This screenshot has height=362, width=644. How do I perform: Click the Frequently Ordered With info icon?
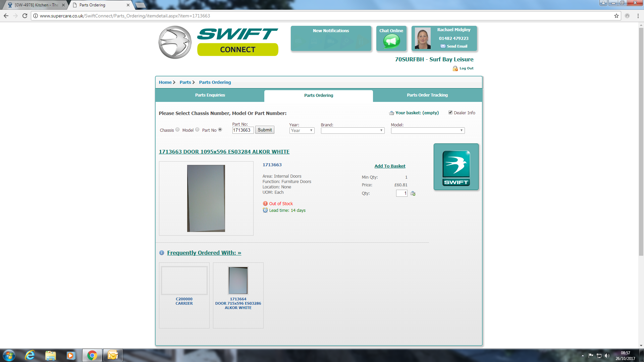162,253
